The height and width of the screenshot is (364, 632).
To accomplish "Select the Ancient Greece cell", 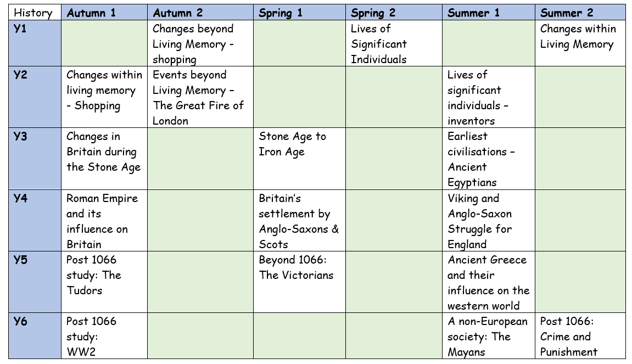I will click(x=489, y=282).
